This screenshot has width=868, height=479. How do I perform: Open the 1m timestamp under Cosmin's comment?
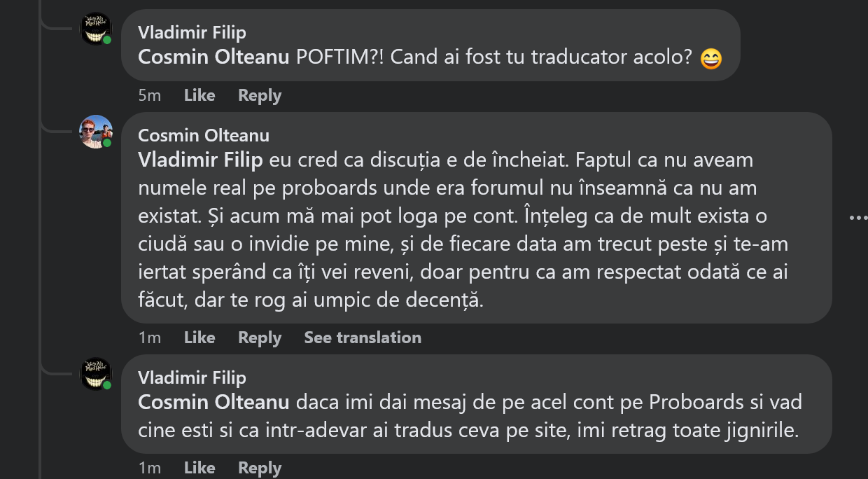point(150,338)
